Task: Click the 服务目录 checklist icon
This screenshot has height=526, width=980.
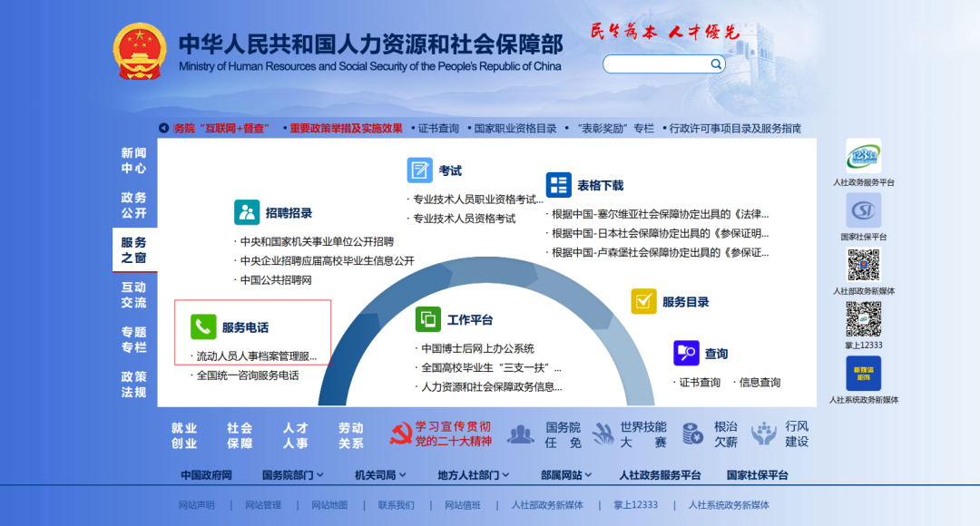Action: [642, 301]
